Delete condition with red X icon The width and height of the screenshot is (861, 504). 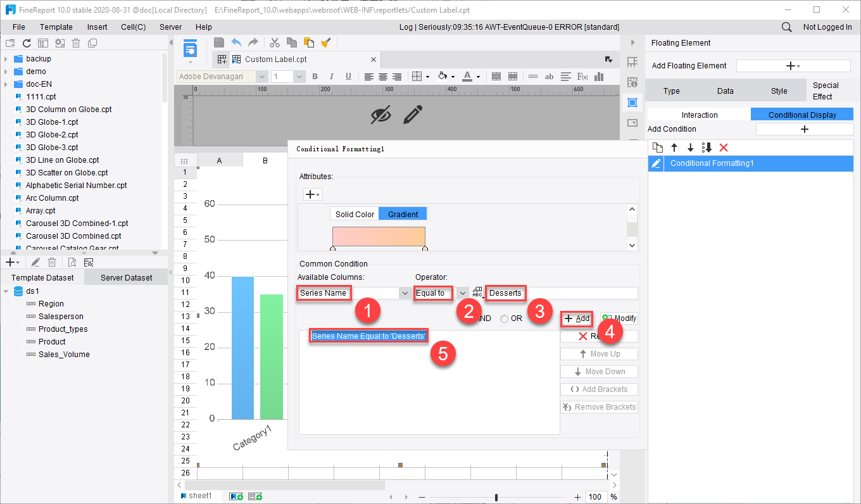point(724,148)
